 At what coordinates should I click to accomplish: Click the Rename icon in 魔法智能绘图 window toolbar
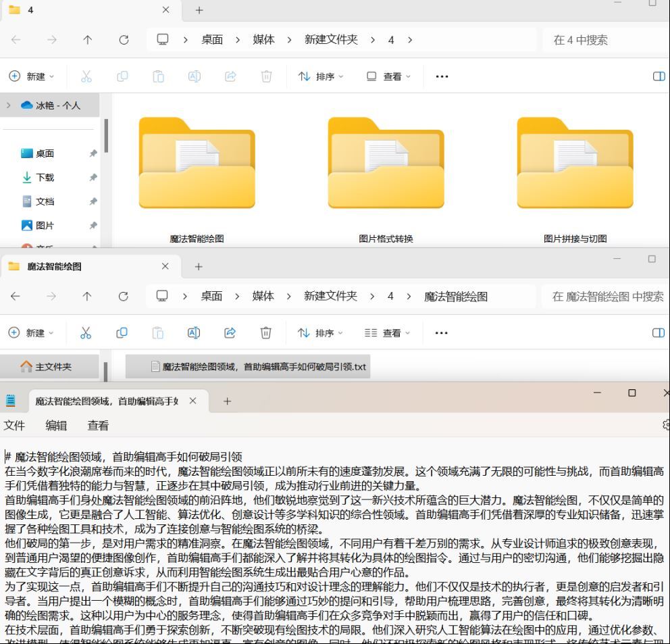194,332
